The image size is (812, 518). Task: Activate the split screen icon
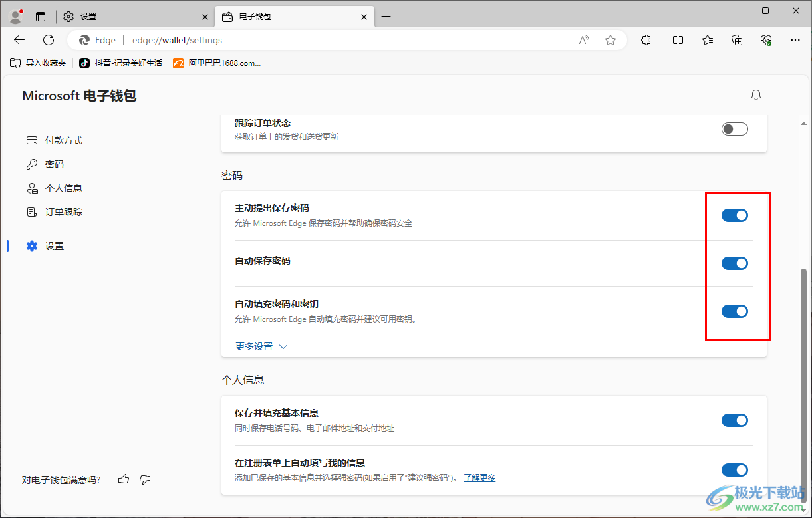tap(678, 40)
